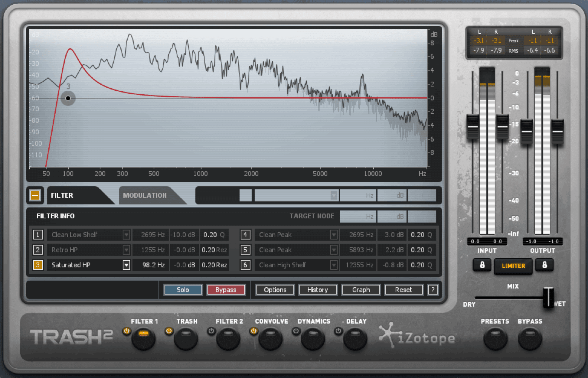
Task: Select the Trash module knob button
Action: (186, 338)
